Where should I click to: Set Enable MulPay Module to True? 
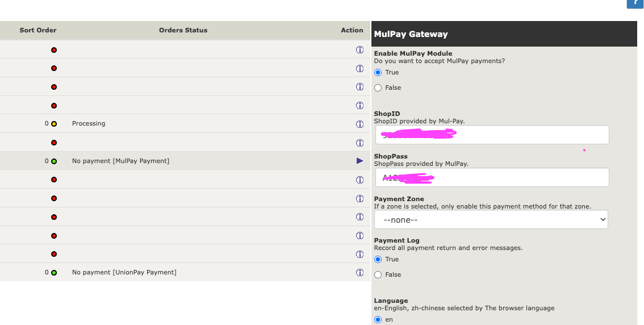click(378, 72)
